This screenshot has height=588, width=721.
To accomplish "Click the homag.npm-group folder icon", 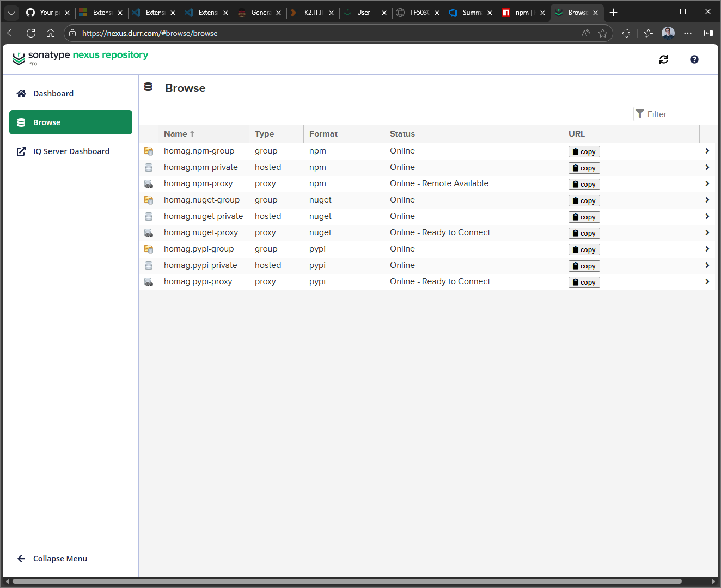I will coord(149,151).
